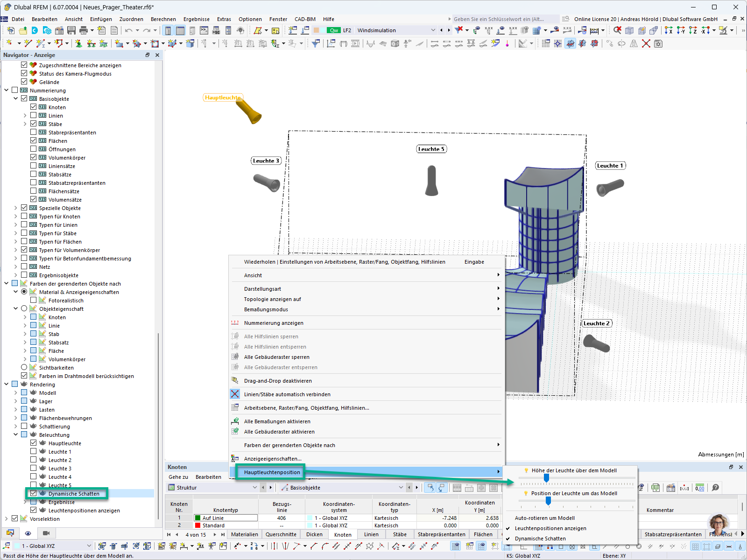Enable the Leuchte 1 checkbox
The image size is (747, 560).
[x=34, y=452]
